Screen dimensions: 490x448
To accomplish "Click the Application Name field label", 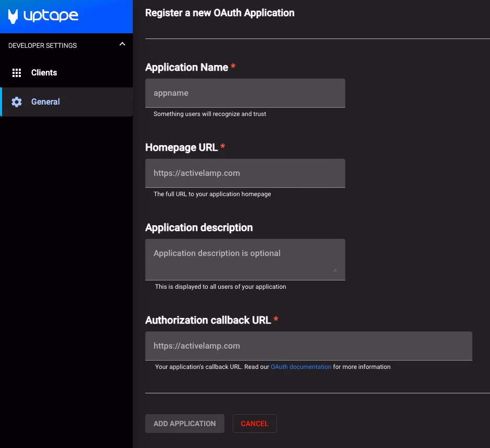I will coord(186,68).
